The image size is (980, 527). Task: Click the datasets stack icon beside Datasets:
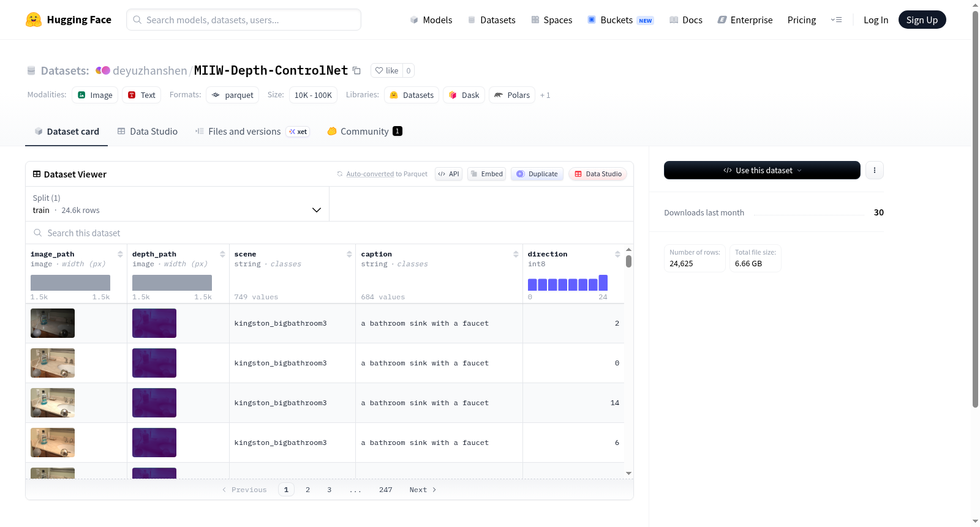[31, 71]
